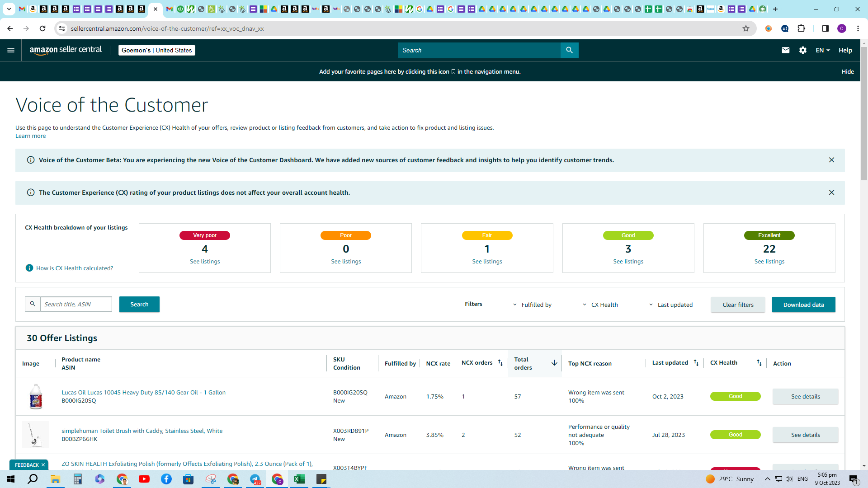Click the simplehuman Toilet Brush thumbnail
The image size is (868, 488).
[x=36, y=435]
